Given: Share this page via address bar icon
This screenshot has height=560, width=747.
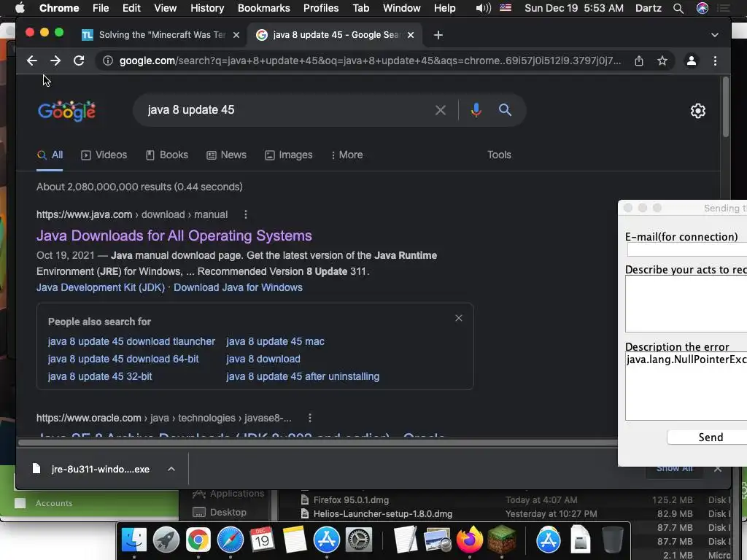Looking at the screenshot, I should tap(639, 61).
